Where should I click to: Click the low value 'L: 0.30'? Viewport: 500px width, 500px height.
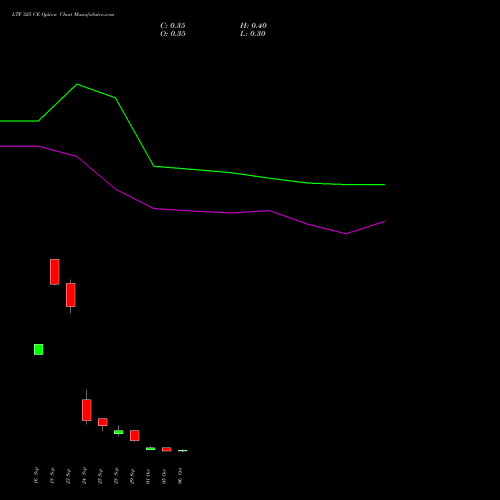click(253, 34)
